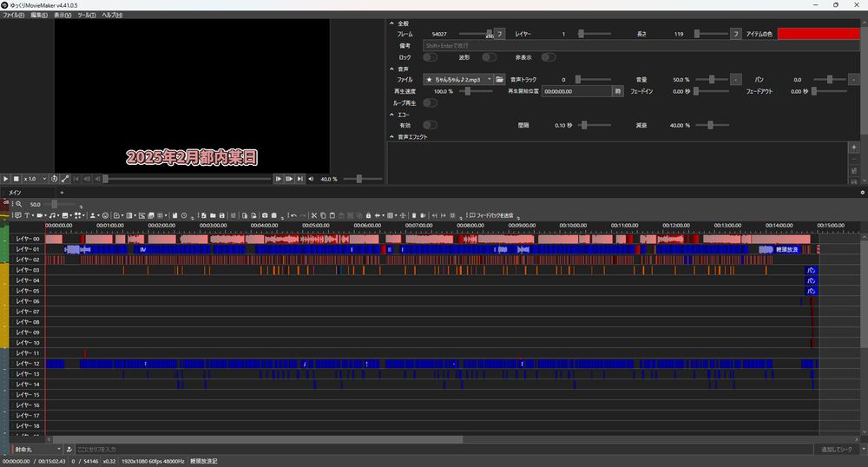Open the audio file dropdown ちゃんちゃん♪2.mp3

click(x=457, y=80)
